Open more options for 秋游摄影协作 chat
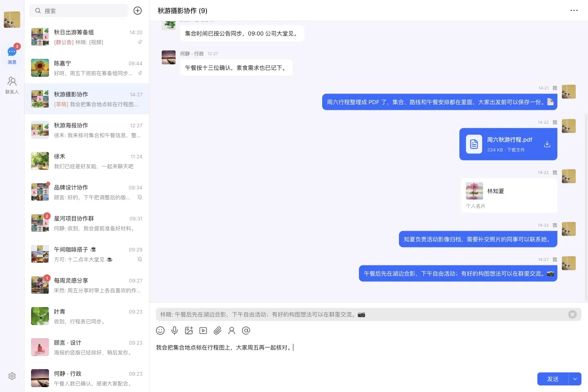 pos(574,11)
